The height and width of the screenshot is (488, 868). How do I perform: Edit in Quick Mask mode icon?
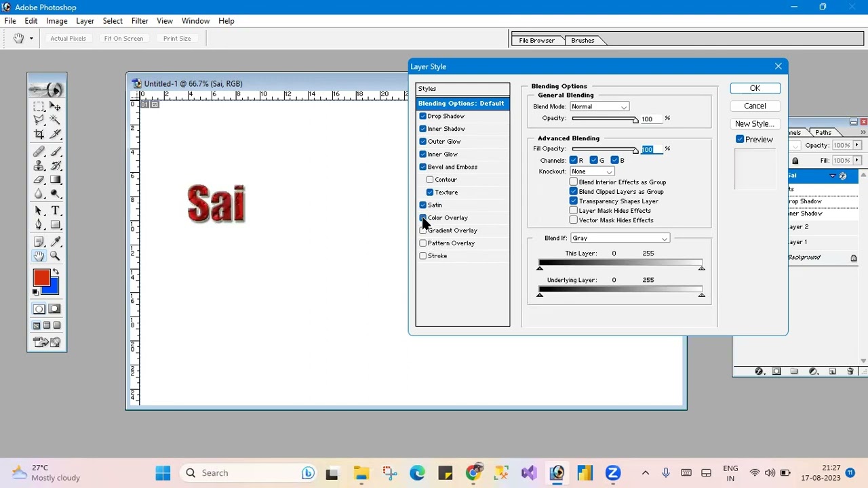click(x=55, y=309)
